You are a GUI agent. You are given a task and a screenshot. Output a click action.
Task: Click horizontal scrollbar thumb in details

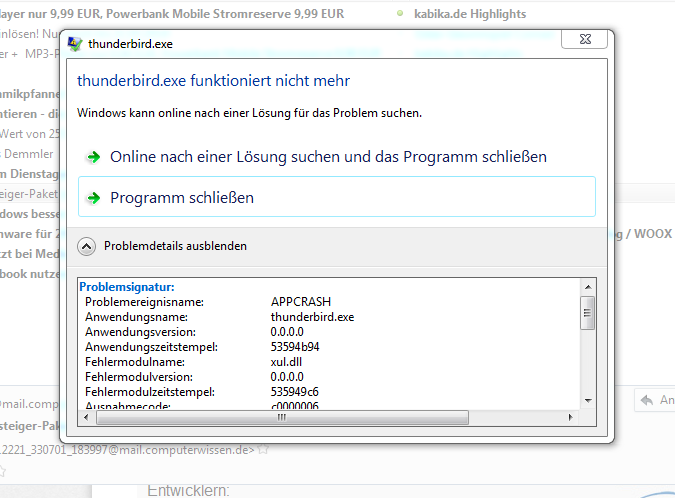pyautogui.click(x=282, y=418)
